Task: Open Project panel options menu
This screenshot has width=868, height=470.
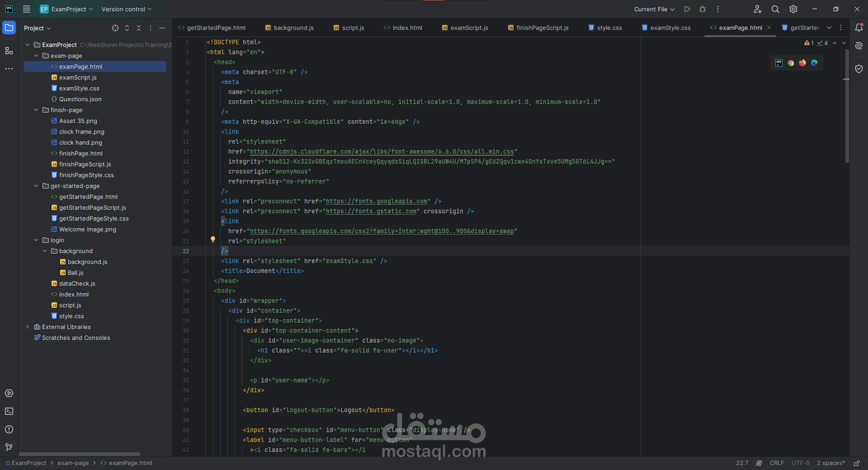Action: (x=151, y=28)
